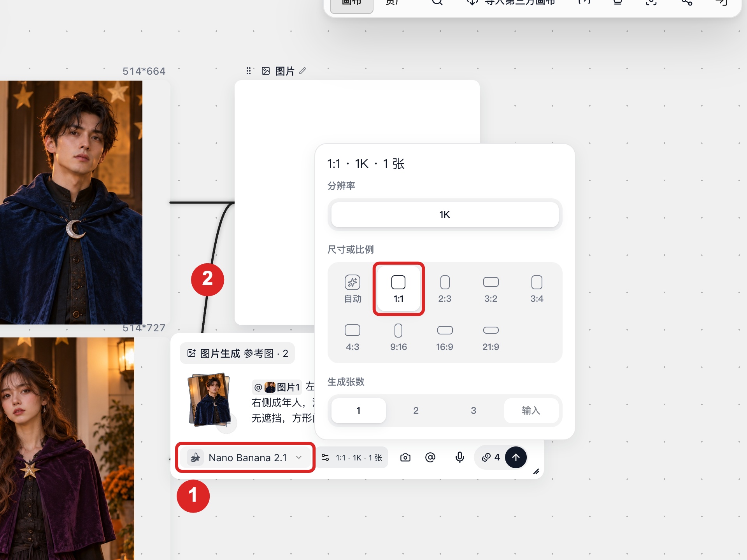Choose the 21:9 ultrawide ratio
747x560 pixels.
coord(491,337)
